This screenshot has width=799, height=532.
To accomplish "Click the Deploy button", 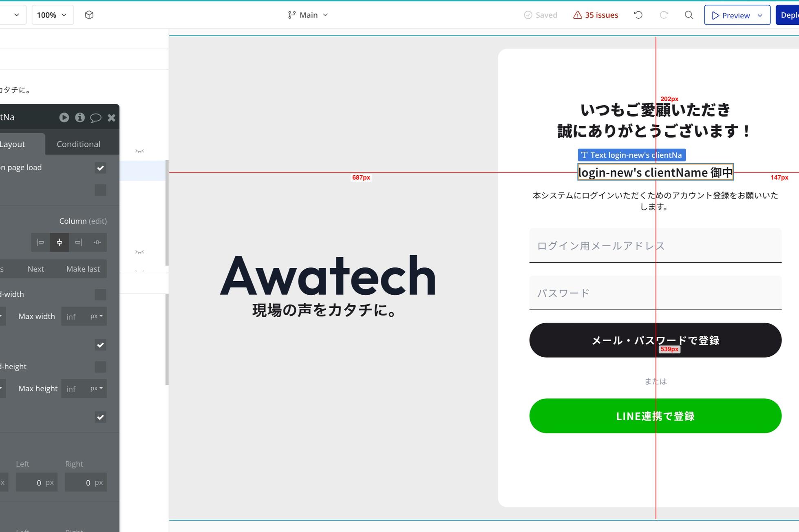I will coord(788,15).
